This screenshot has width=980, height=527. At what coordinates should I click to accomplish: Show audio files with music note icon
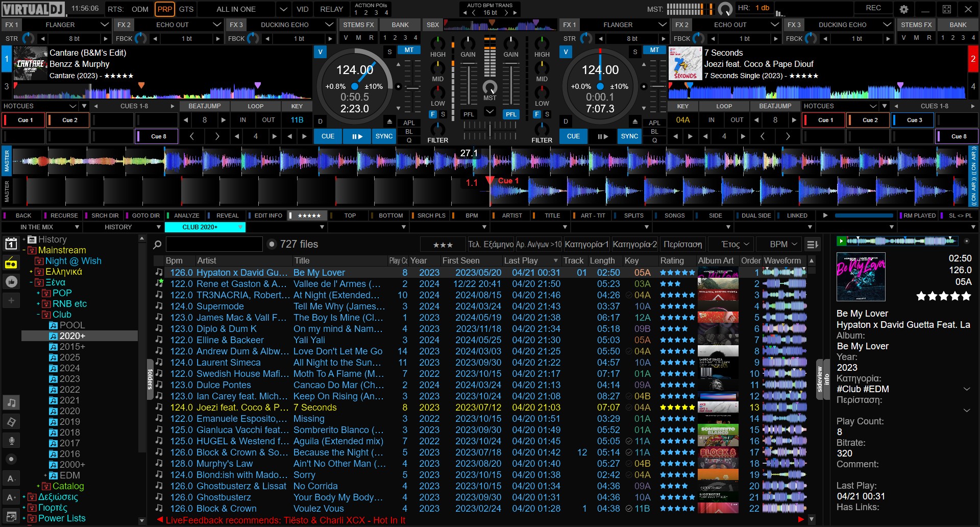[11, 403]
